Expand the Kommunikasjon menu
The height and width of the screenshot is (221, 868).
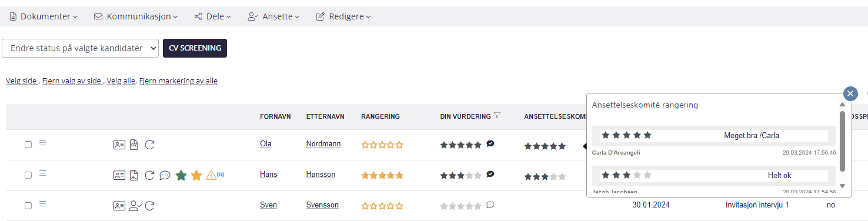136,16
